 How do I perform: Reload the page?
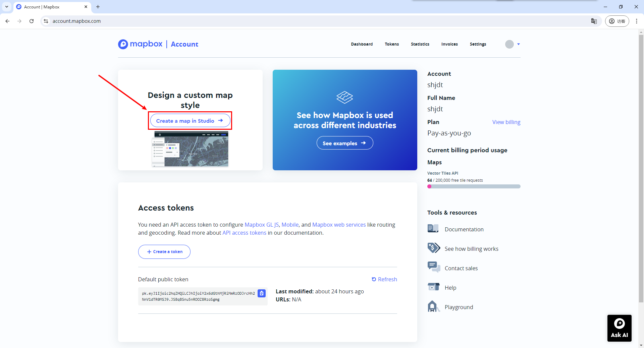(32, 21)
